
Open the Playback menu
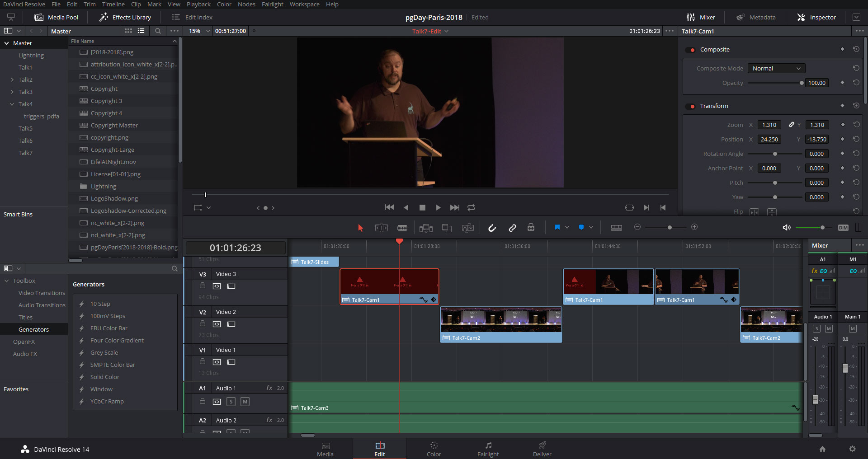(x=198, y=4)
